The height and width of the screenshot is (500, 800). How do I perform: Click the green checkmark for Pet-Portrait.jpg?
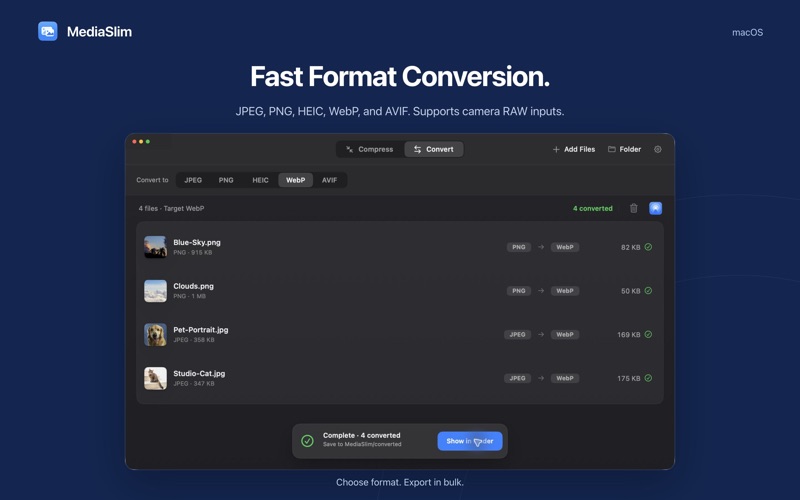pyautogui.click(x=648, y=335)
